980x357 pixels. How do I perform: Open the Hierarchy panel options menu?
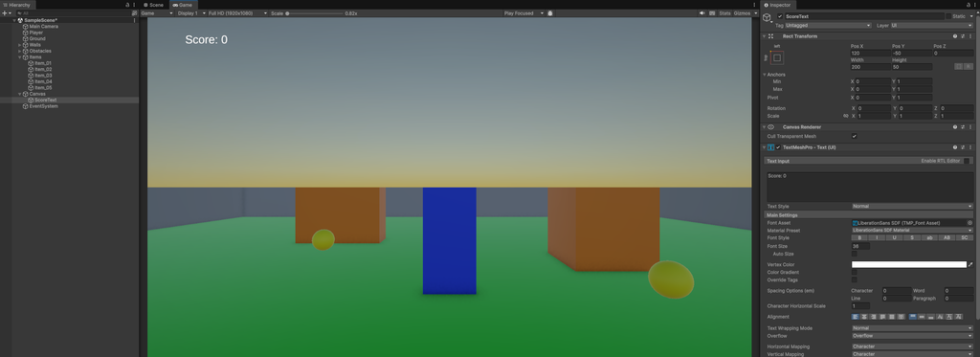click(134, 5)
